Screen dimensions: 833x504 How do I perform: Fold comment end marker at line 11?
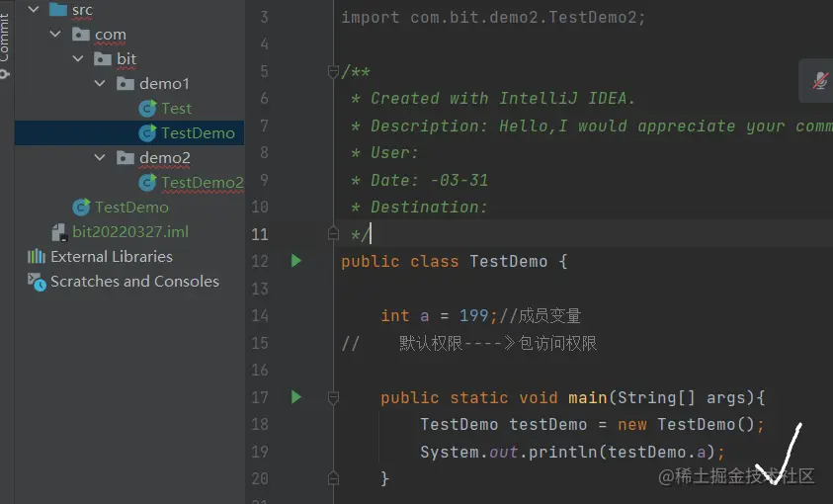[x=333, y=233]
